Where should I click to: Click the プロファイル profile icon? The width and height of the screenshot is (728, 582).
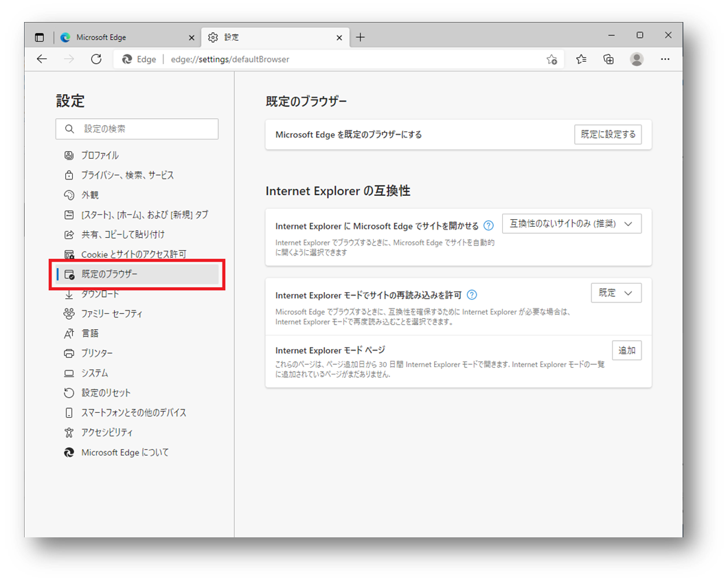pos(69,155)
